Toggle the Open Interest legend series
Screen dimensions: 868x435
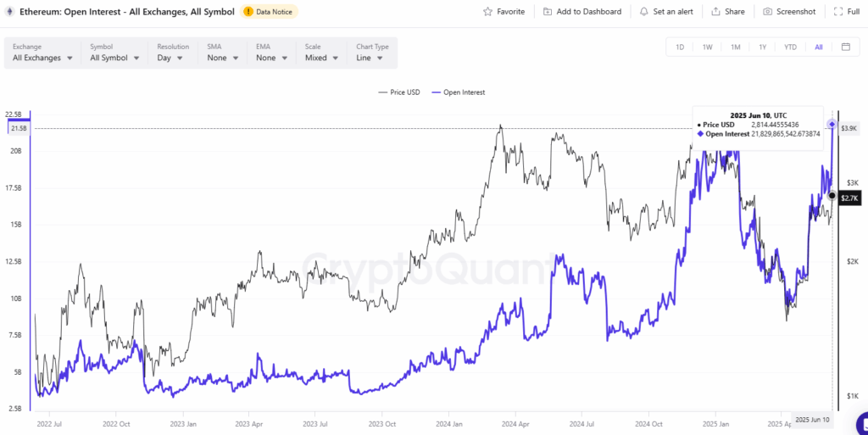458,92
